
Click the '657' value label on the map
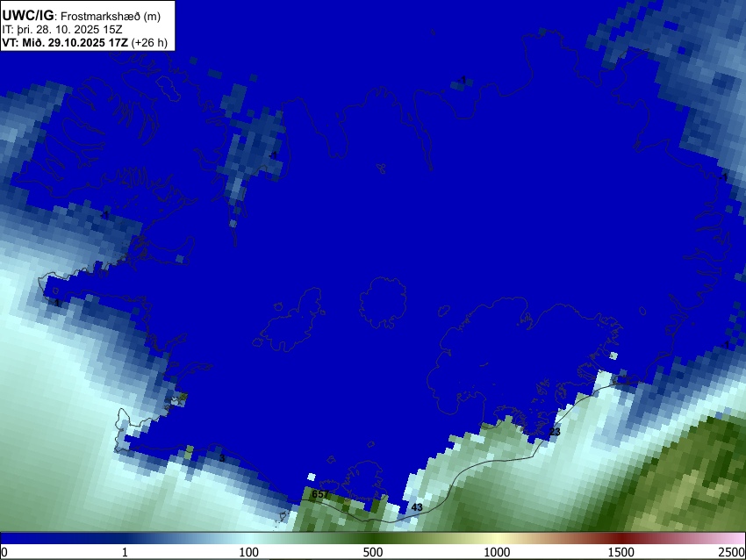320,494
